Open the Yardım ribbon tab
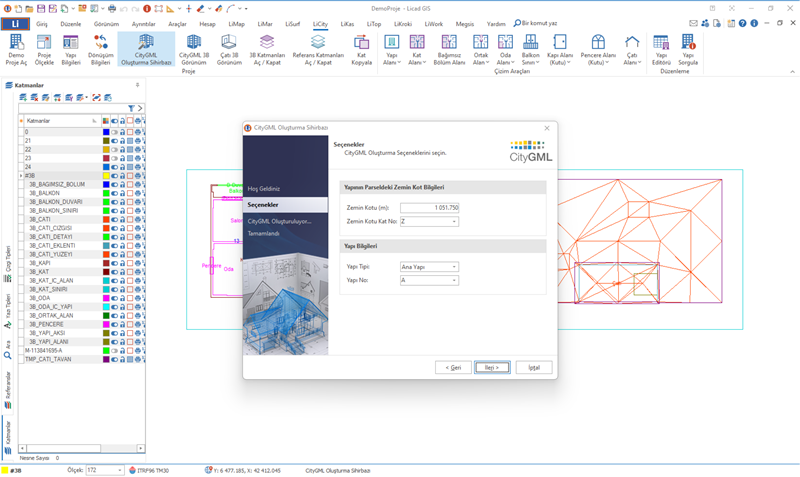This screenshot has height=477, width=800. (495, 24)
